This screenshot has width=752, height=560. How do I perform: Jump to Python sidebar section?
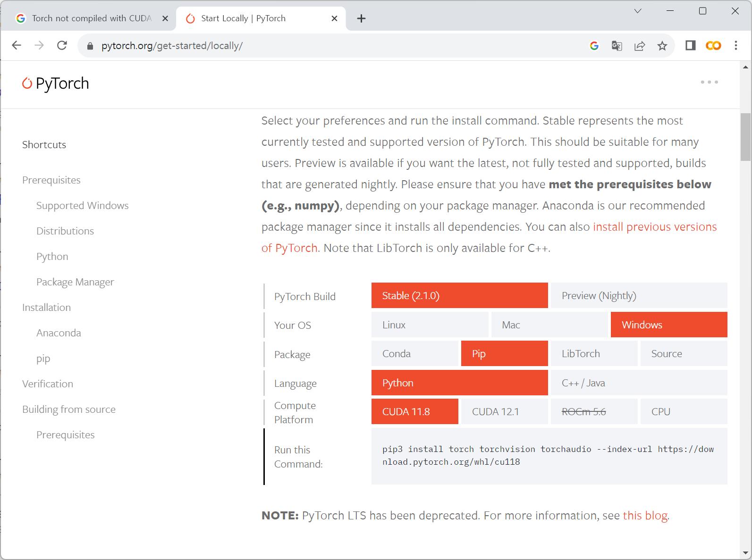pos(52,257)
